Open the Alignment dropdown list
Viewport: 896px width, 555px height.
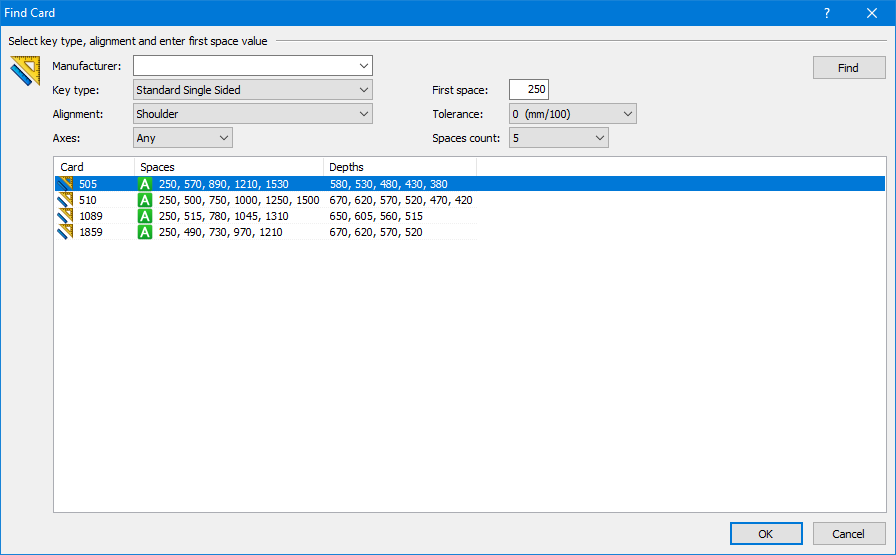tap(363, 114)
